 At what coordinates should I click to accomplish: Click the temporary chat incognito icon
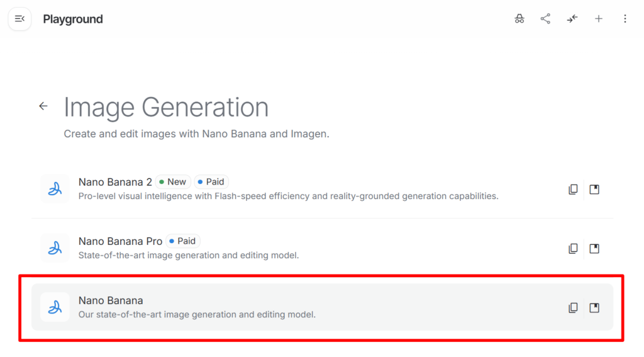[519, 19]
